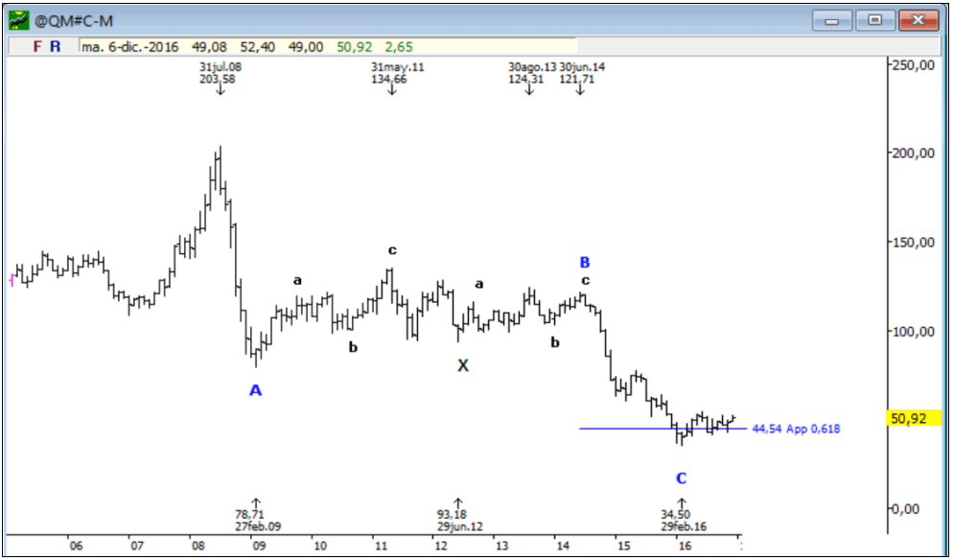
Task: Select the 30jun.14 121,71 high marker
Action: coord(582,78)
